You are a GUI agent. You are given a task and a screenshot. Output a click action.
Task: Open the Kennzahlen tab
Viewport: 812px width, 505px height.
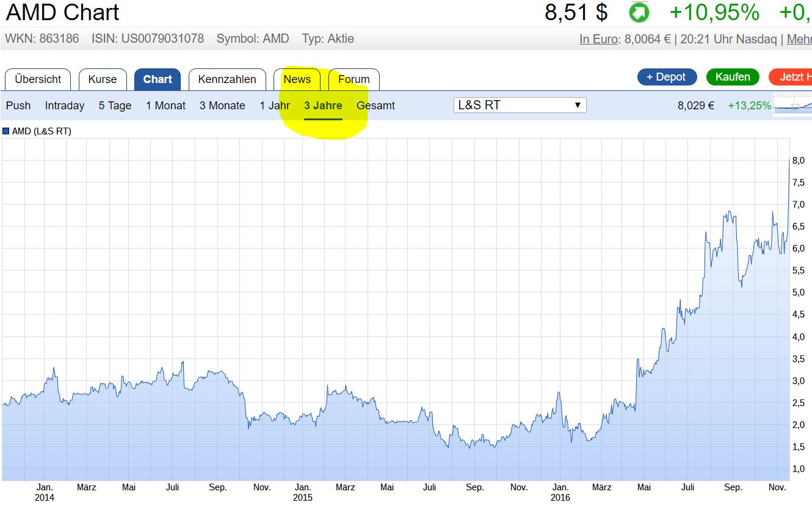point(227,79)
